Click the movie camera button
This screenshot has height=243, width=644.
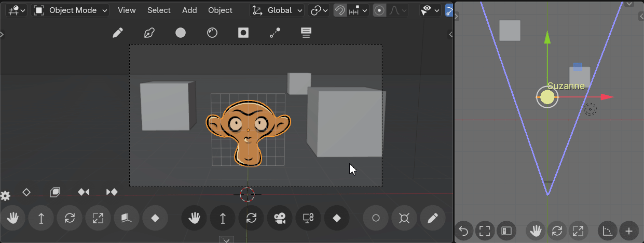[x=280, y=218]
